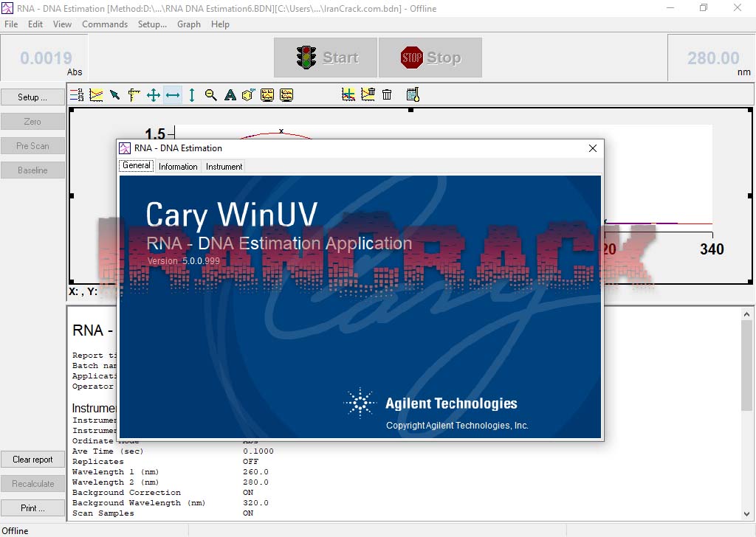Select the vertical cursor tracking tool
Screen dimensions: 756x537
[x=192, y=94]
